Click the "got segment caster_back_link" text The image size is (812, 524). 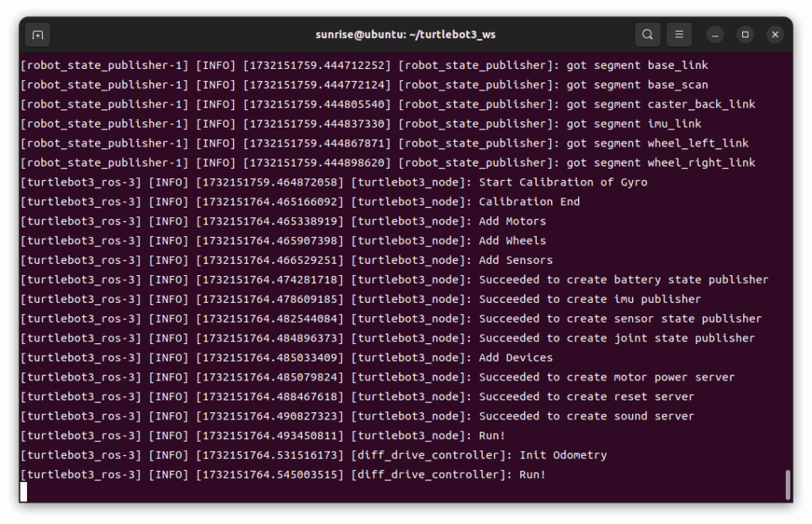(x=661, y=104)
